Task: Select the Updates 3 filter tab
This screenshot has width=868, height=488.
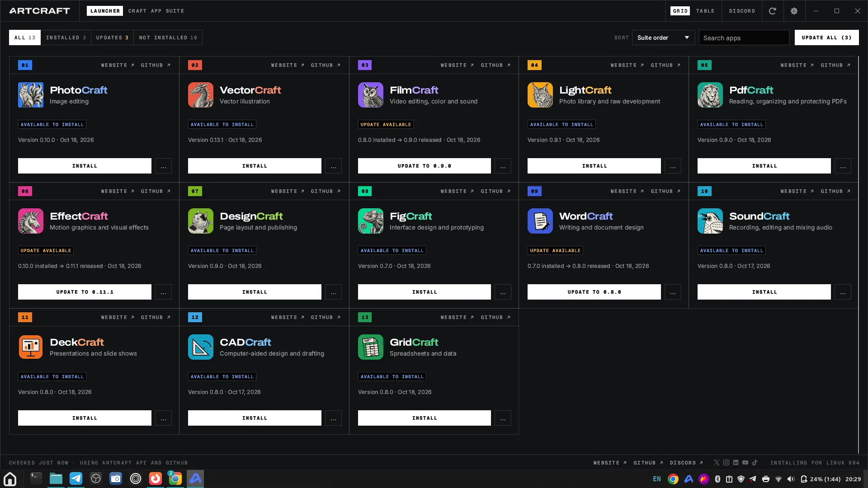Action: coord(113,38)
